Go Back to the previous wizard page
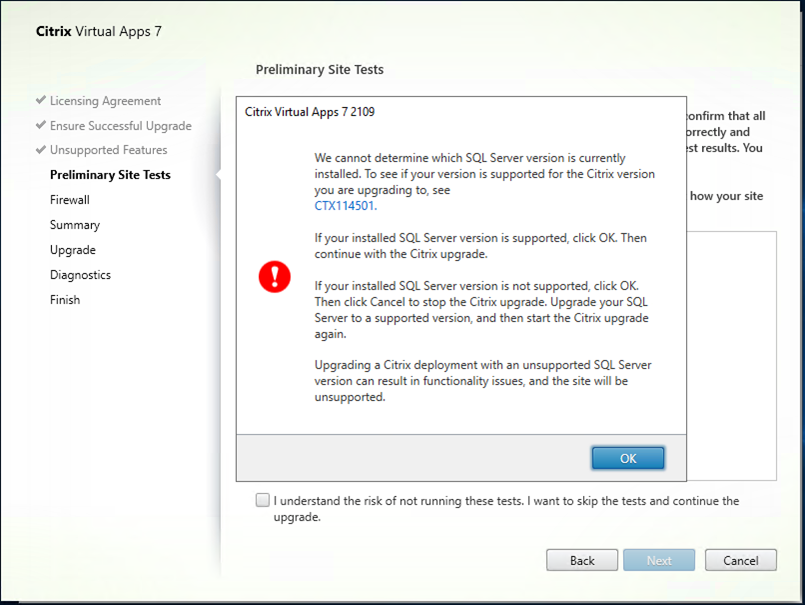 tap(582, 560)
